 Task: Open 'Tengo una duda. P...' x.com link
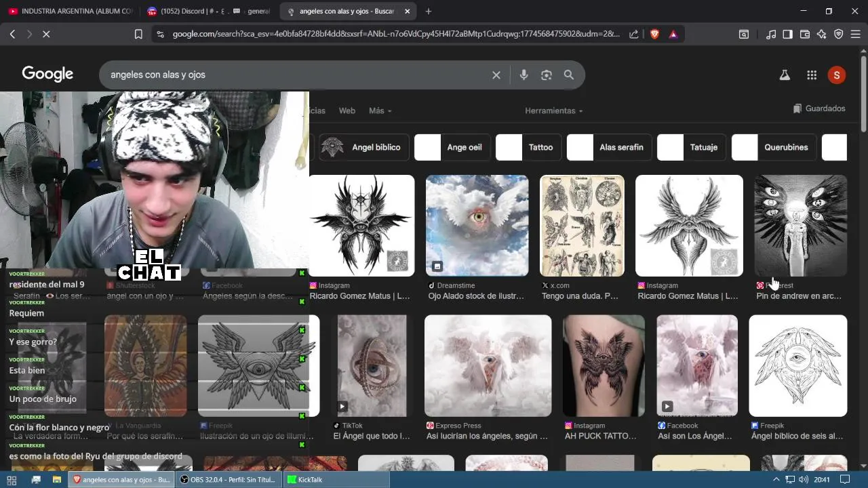pyautogui.click(x=580, y=296)
